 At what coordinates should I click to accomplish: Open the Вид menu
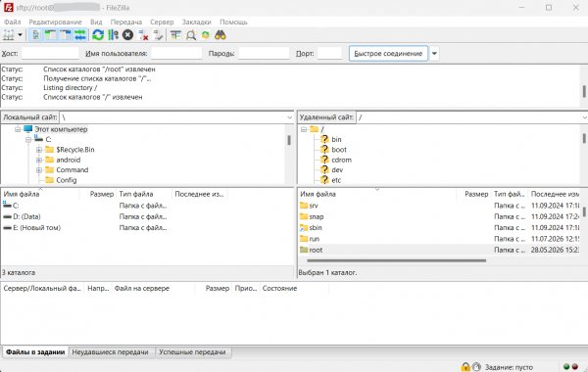pyautogui.click(x=96, y=23)
